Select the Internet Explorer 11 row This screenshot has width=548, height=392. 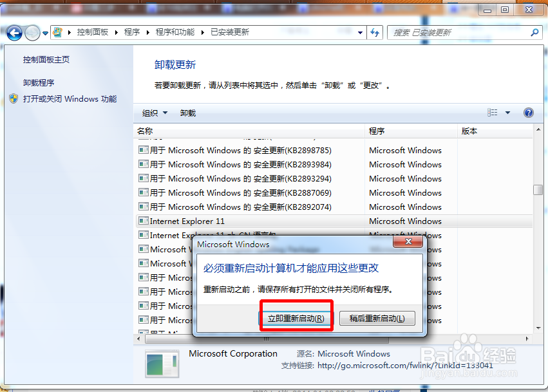334,221
